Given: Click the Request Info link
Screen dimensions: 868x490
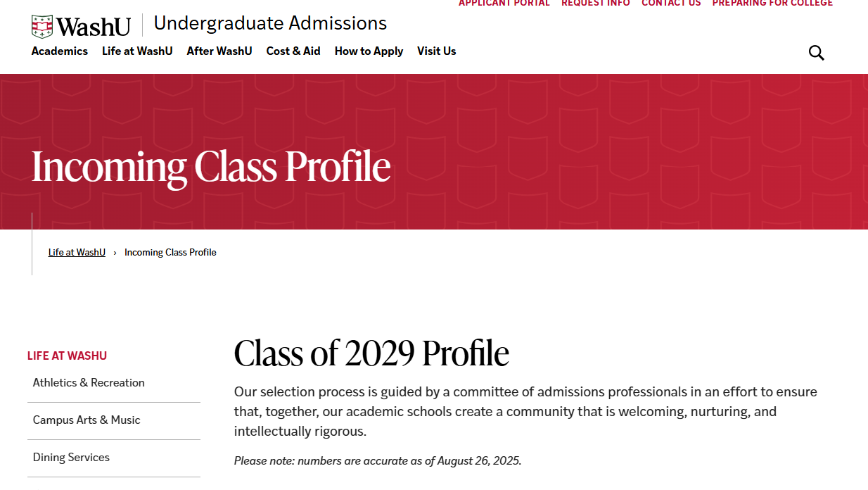Looking at the screenshot, I should pos(596,4).
